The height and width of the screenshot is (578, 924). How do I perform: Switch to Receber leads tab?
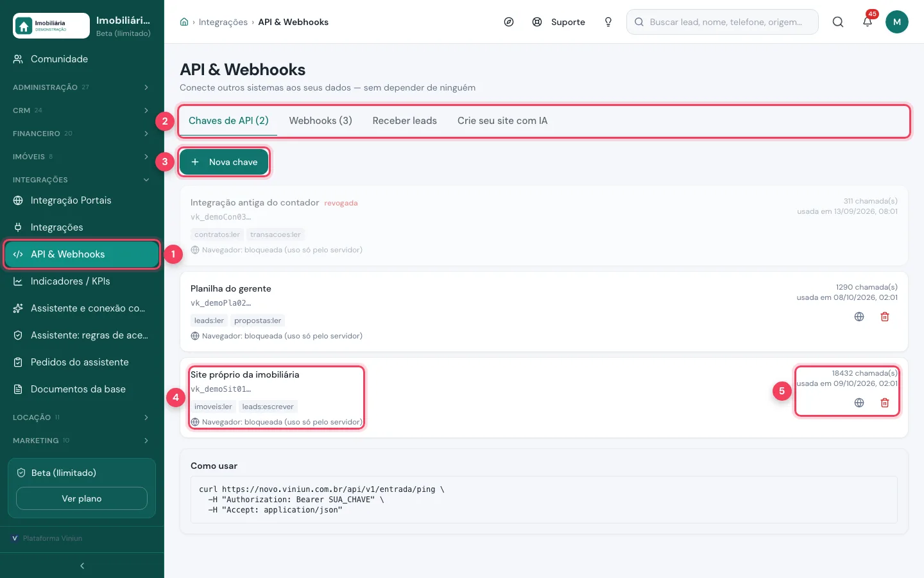click(x=405, y=121)
